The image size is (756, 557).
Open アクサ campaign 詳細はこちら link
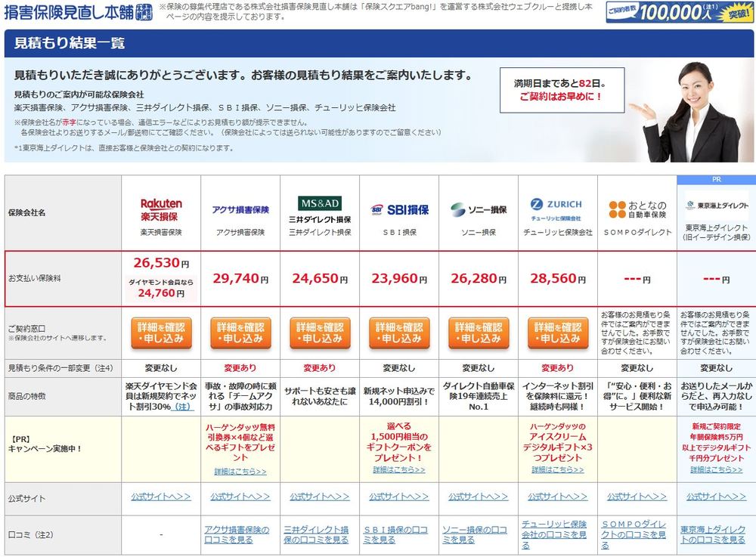tap(240, 472)
